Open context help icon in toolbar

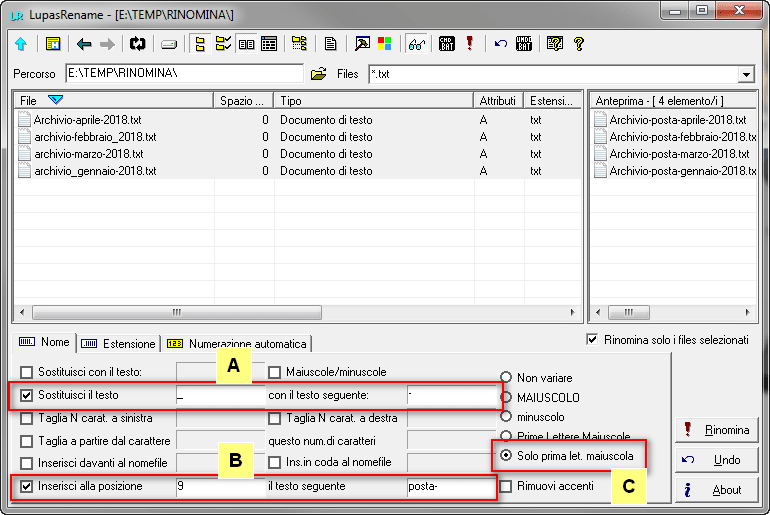click(554, 44)
